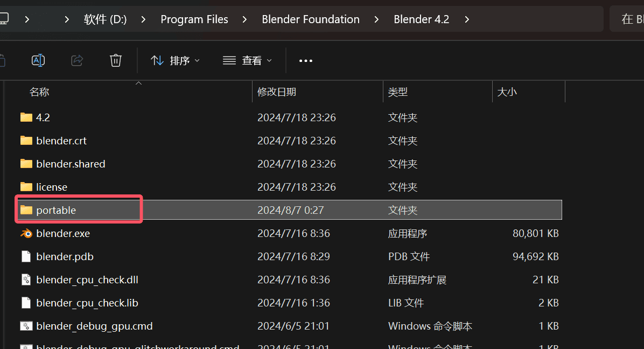
Task: Select the blender.exe file name
Action: pos(63,233)
